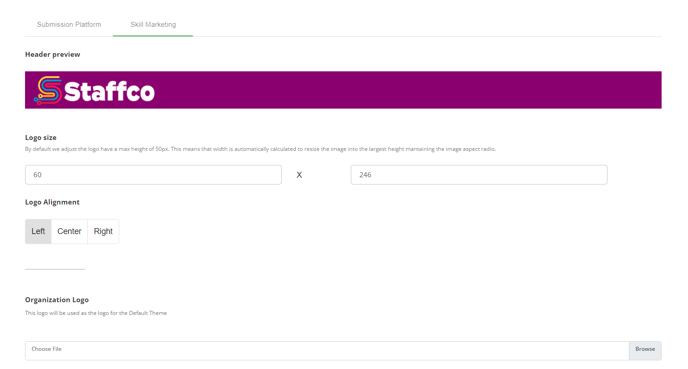Click the Default Theme logo description text
The width and height of the screenshot is (688, 369).
coord(96,313)
